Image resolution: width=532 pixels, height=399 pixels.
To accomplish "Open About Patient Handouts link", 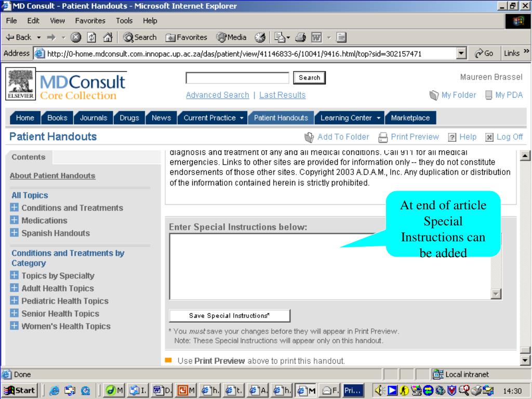I will [x=52, y=176].
